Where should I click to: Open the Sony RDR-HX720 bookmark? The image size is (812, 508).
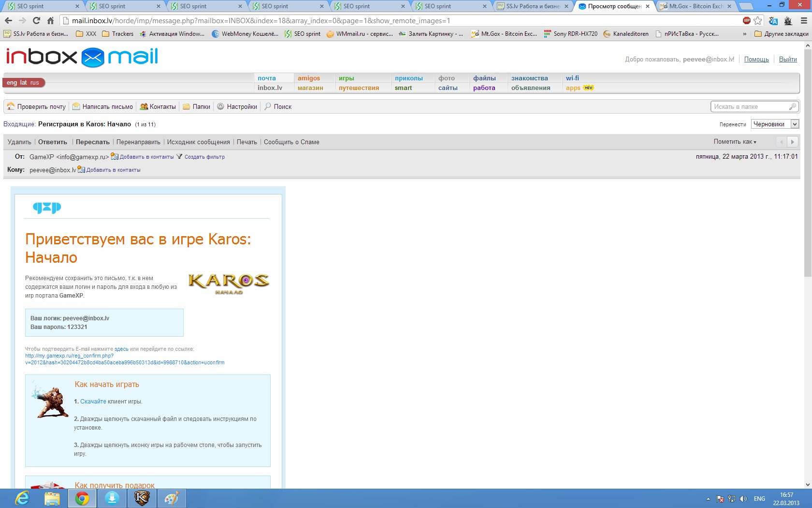570,34
